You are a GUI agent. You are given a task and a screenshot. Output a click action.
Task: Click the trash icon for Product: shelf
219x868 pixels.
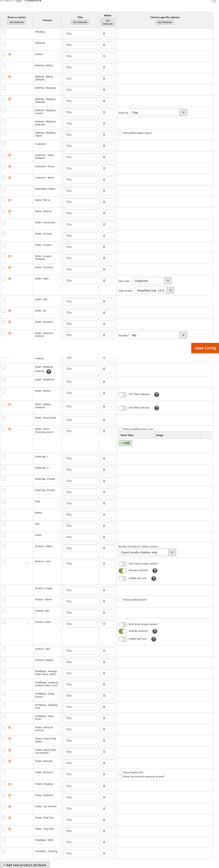pos(27,624)
